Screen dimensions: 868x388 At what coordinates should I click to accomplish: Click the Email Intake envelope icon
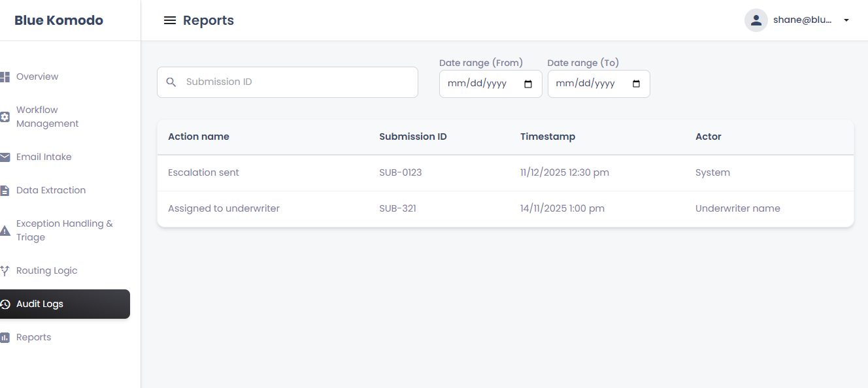coord(5,157)
